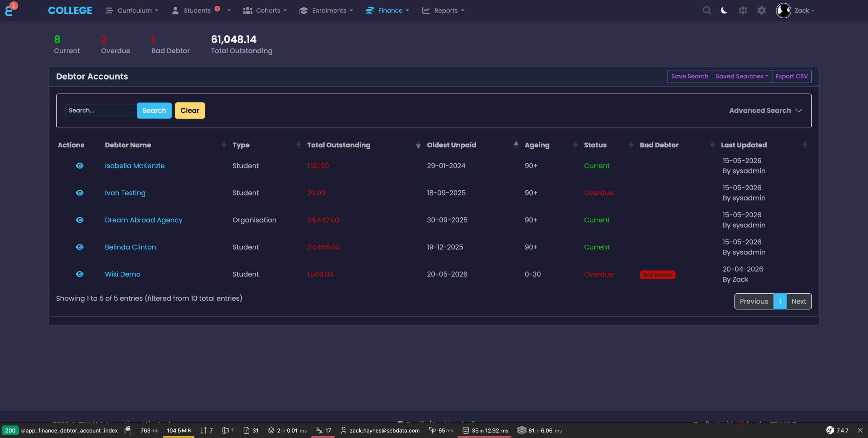Image resolution: width=868 pixels, height=438 pixels.
Task: Open Isabella McKenzie debtor link
Action: coord(135,166)
